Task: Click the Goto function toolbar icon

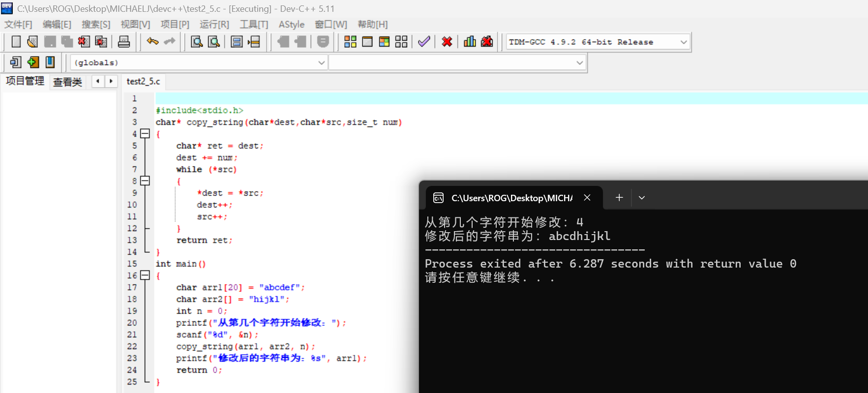Action: click(237, 42)
